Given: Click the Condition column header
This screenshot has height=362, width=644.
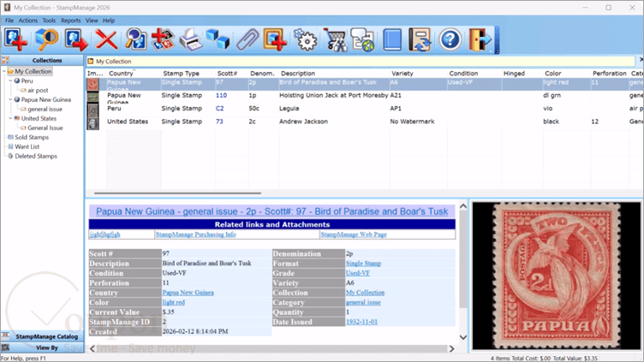Looking at the screenshot, I should [x=474, y=74].
